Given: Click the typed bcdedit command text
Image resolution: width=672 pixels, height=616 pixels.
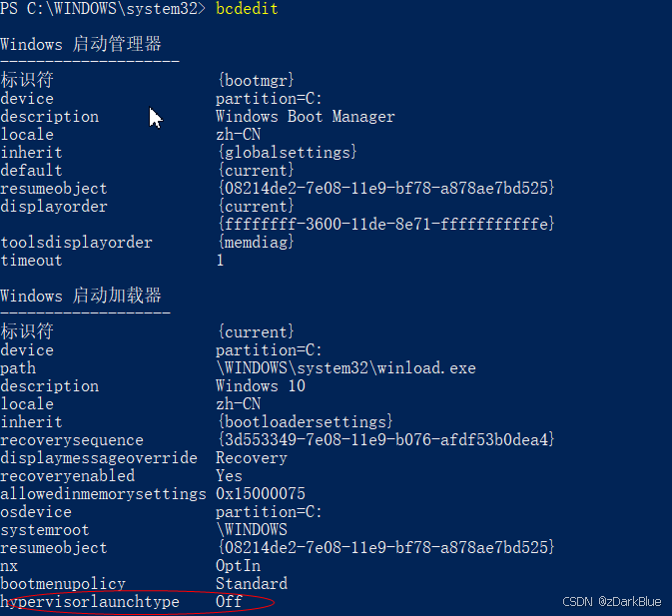Looking at the screenshot, I should pyautogui.click(x=247, y=9).
